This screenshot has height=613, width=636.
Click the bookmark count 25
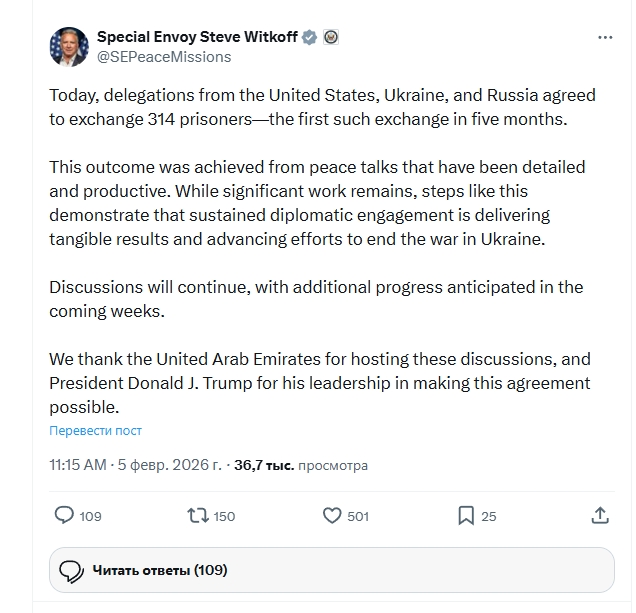488,517
